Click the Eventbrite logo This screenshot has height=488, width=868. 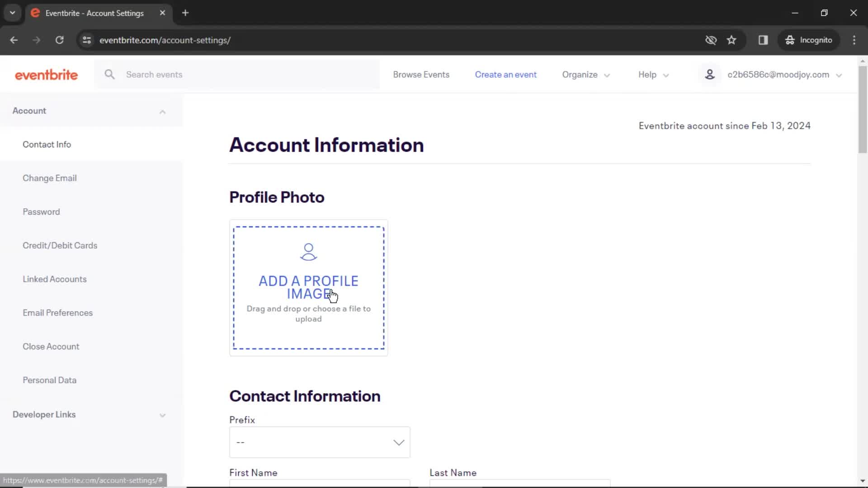click(x=46, y=75)
